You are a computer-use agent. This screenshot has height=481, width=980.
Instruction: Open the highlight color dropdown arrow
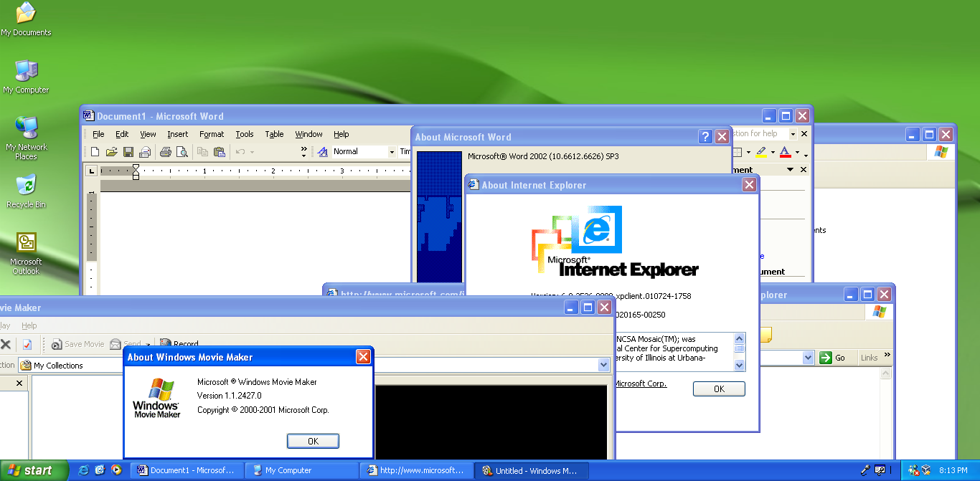pos(773,153)
